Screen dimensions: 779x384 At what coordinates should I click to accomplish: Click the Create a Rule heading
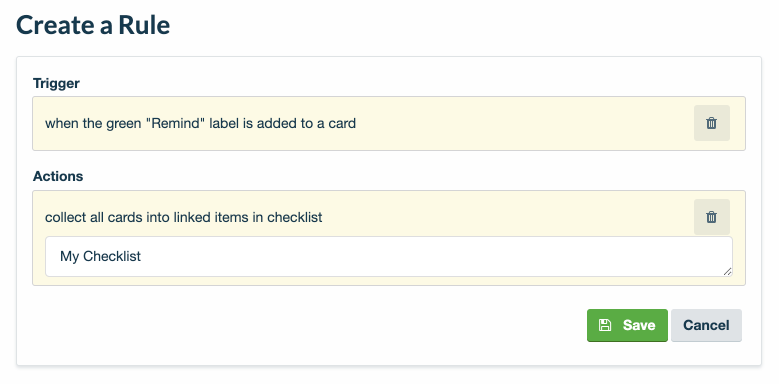point(93,25)
